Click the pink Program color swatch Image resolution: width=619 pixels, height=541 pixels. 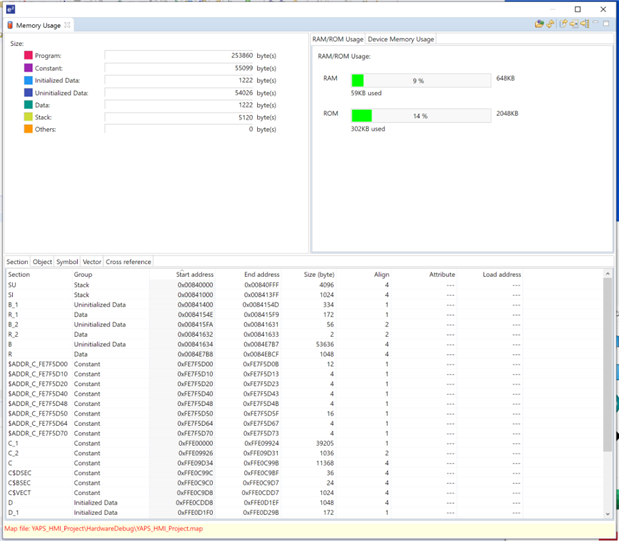coord(29,56)
